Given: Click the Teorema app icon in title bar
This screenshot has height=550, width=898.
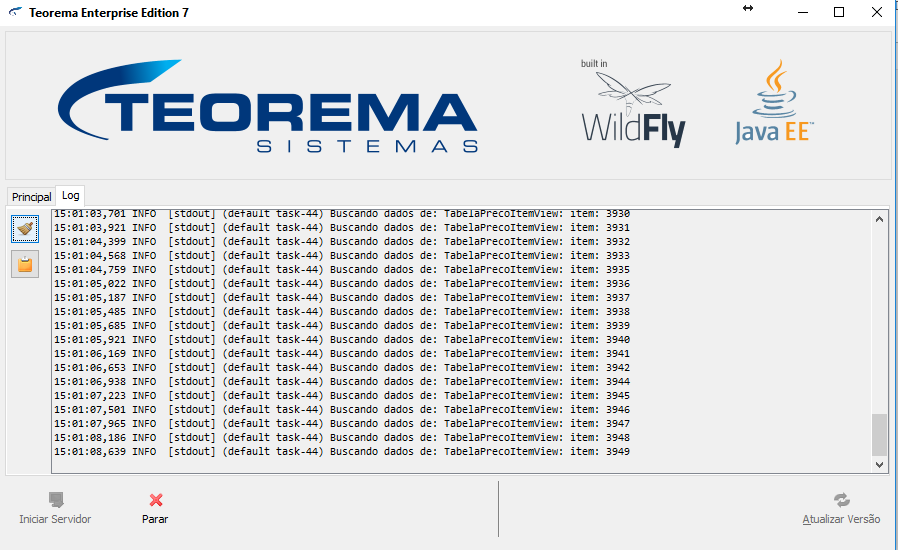Looking at the screenshot, I should [15, 12].
